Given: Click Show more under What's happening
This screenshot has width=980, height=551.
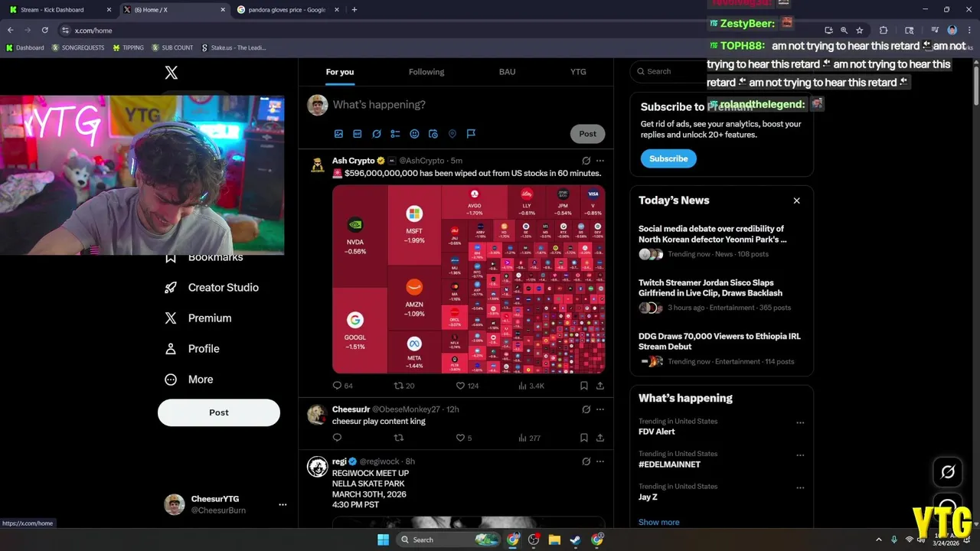Looking at the screenshot, I should tap(658, 522).
